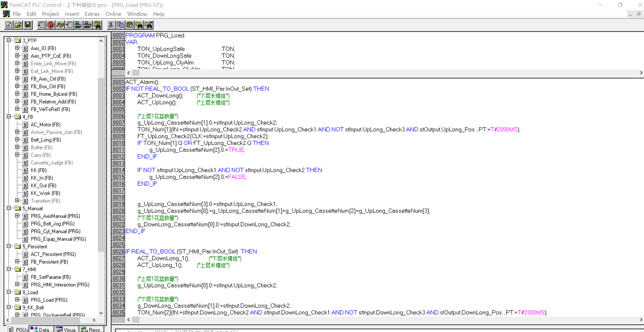Open the File menu
Viewport: 644px width, 332px height.
pyautogui.click(x=17, y=14)
